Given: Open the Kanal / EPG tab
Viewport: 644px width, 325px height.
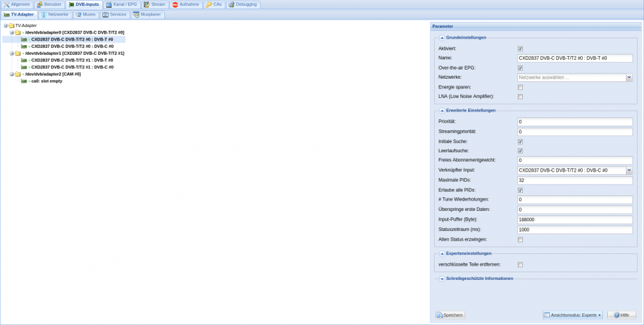Looking at the screenshot, I should tap(122, 5).
